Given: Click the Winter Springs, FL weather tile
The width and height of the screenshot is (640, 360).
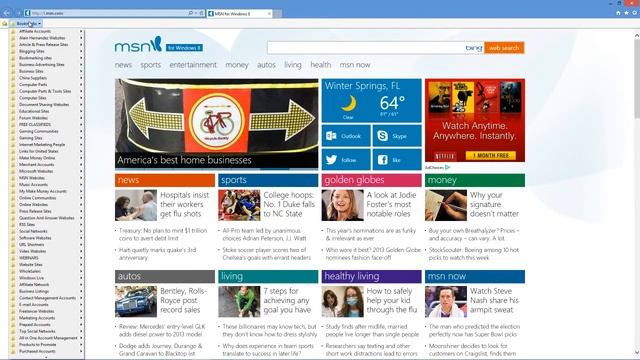Looking at the screenshot, I should (371, 100).
